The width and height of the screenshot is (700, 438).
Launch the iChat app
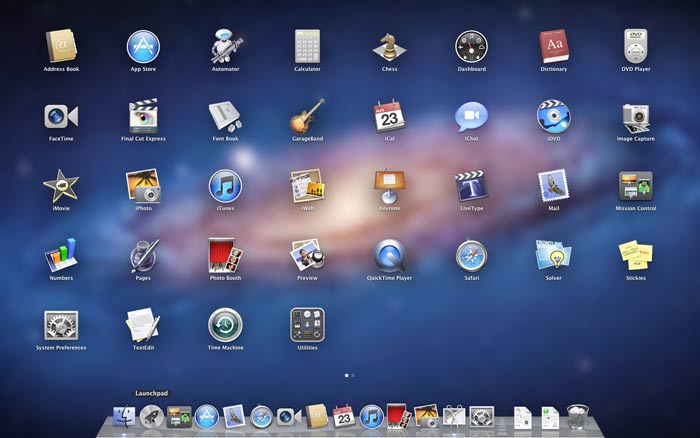(x=471, y=116)
